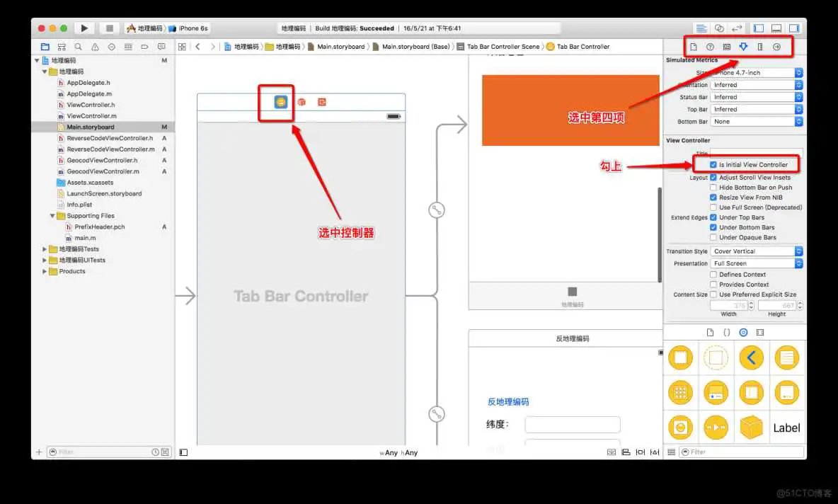Open Main.storyboard (Base) in the jump bar
This screenshot has width=838, height=504.
[418, 46]
